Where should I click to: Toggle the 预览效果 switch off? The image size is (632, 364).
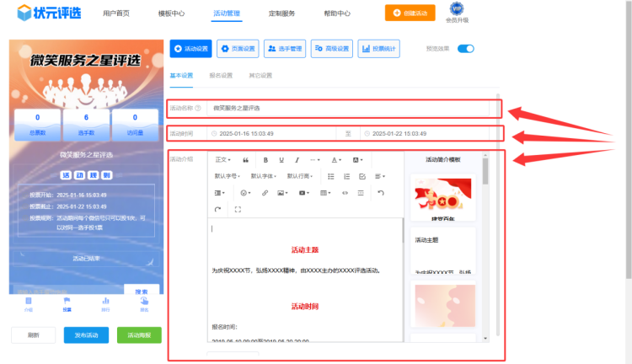(466, 49)
